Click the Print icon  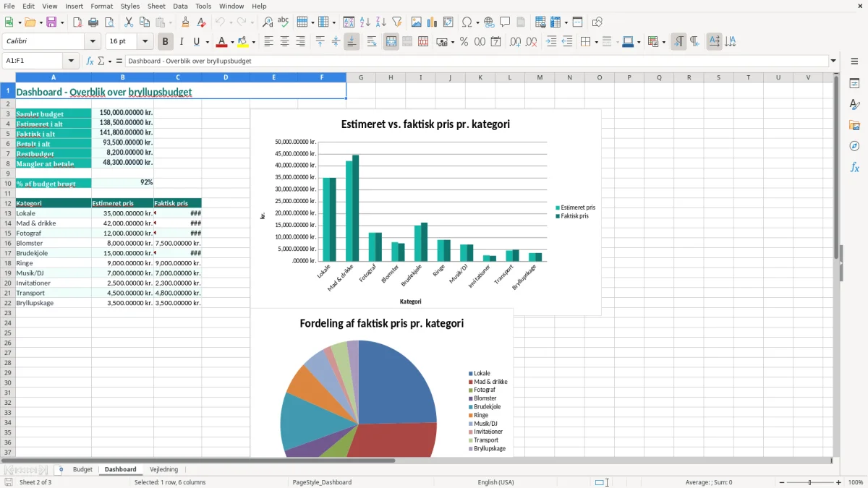pos(93,22)
